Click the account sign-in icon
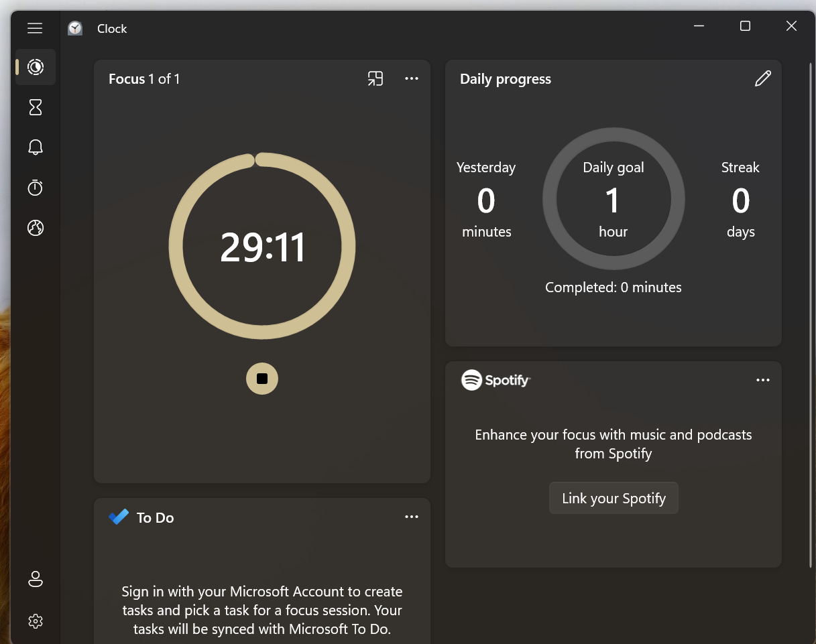Screen dimensions: 816x644 (x=36, y=579)
